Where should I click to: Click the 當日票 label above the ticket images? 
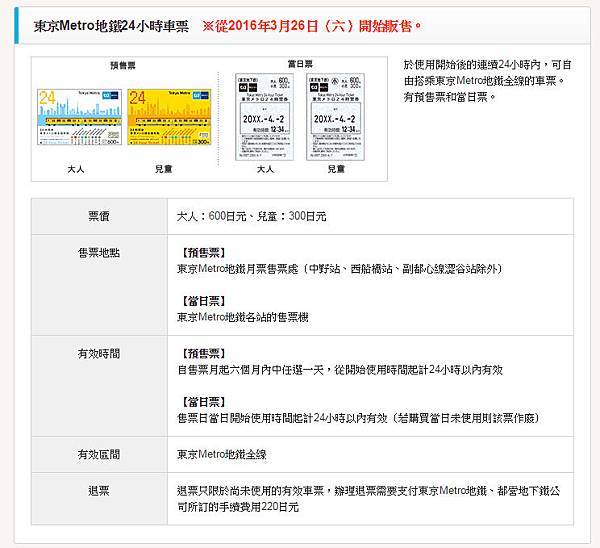point(300,64)
